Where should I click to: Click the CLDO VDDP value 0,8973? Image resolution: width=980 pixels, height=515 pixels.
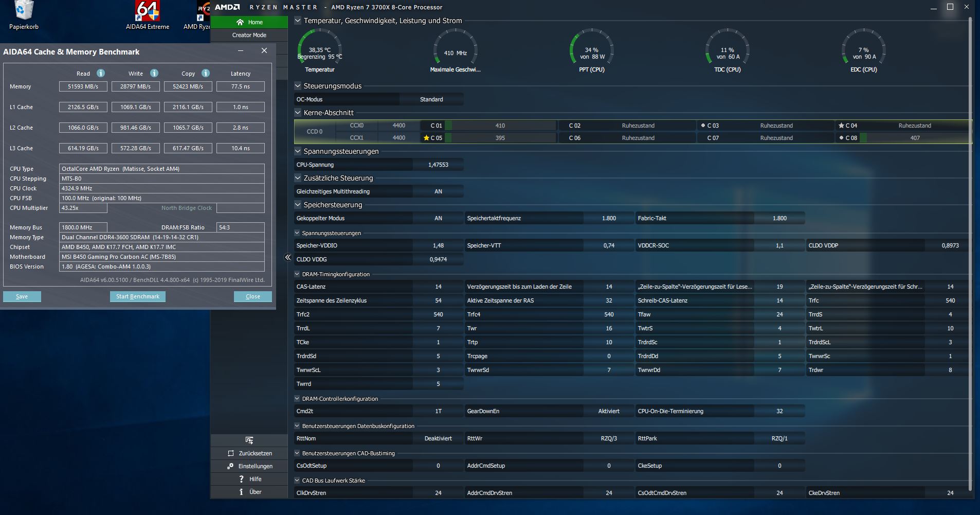tap(950, 245)
